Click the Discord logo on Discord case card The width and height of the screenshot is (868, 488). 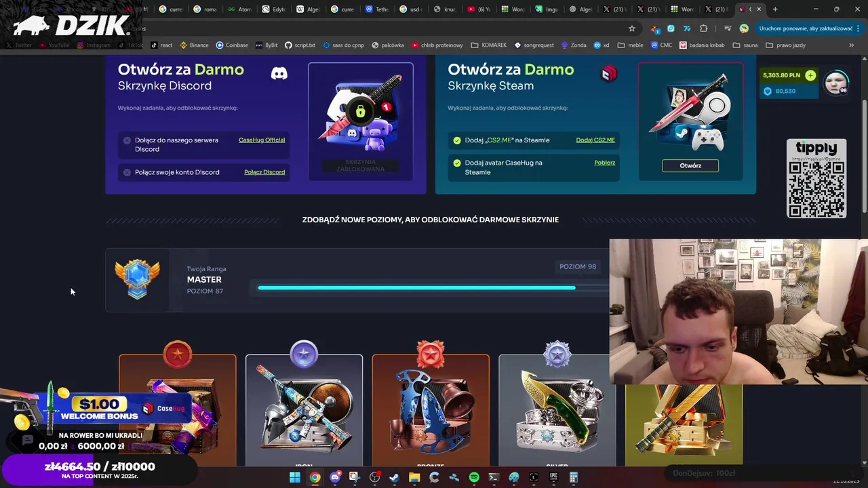279,73
